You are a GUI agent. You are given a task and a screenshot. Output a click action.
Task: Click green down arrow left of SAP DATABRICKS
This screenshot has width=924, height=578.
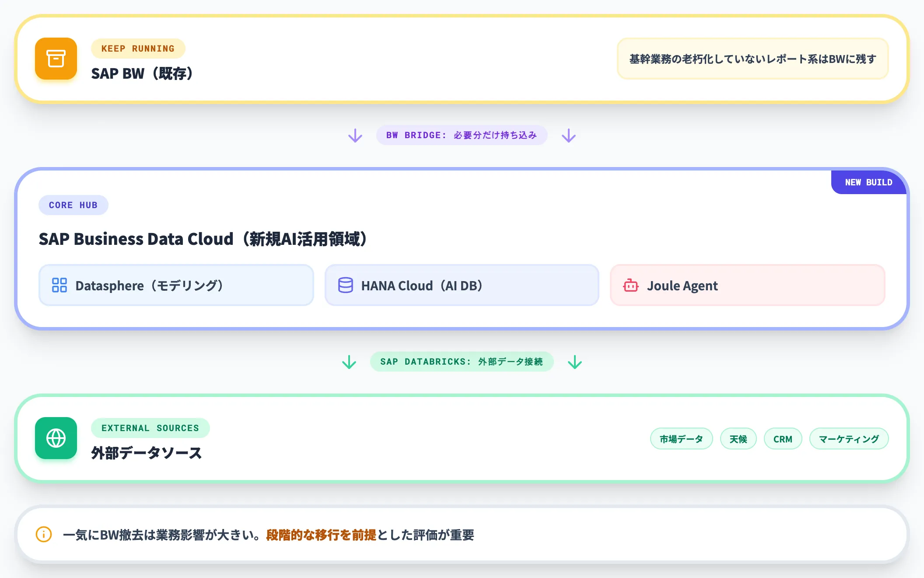(x=349, y=362)
